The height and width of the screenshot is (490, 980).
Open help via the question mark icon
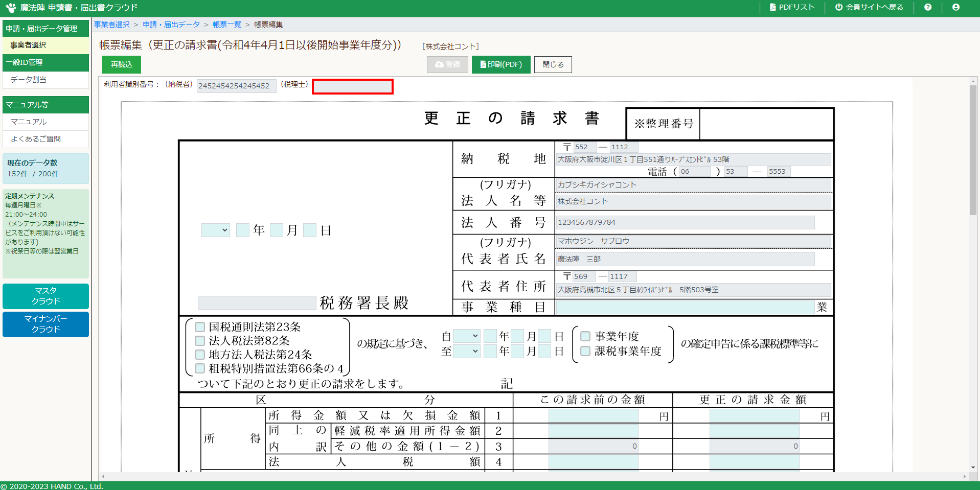[927, 7]
